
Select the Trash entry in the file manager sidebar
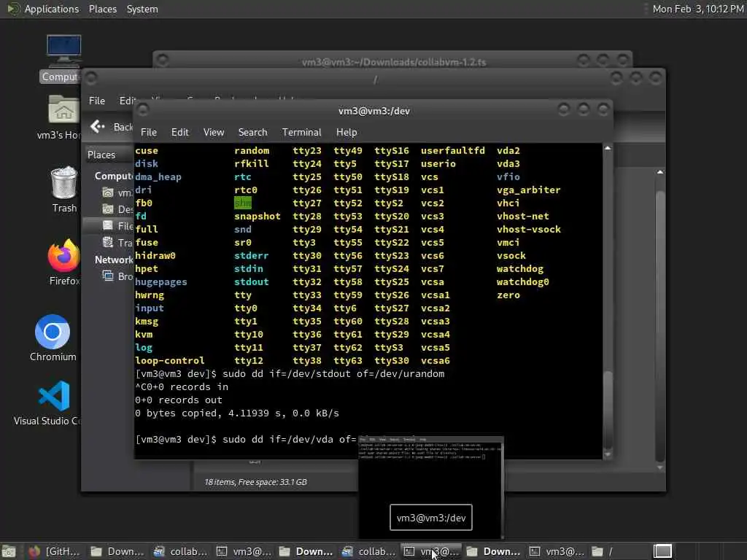[117, 243]
